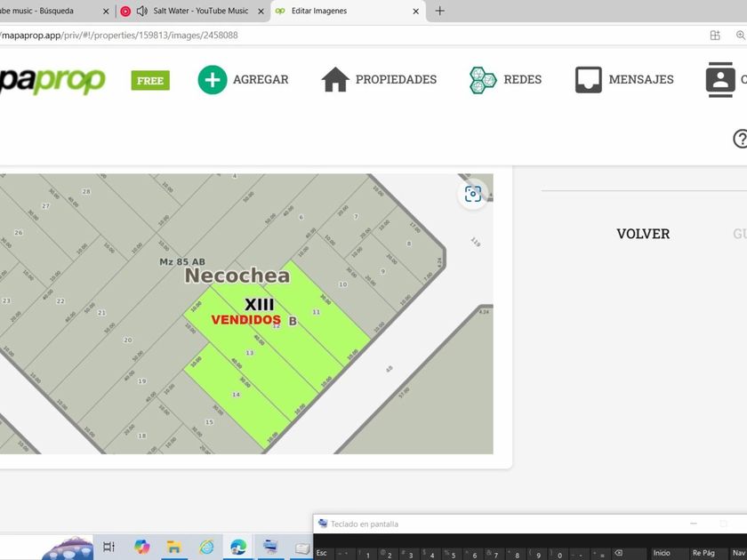Click the on-screen keyboard title icon
Screen dimensions: 747x560
click(x=323, y=524)
